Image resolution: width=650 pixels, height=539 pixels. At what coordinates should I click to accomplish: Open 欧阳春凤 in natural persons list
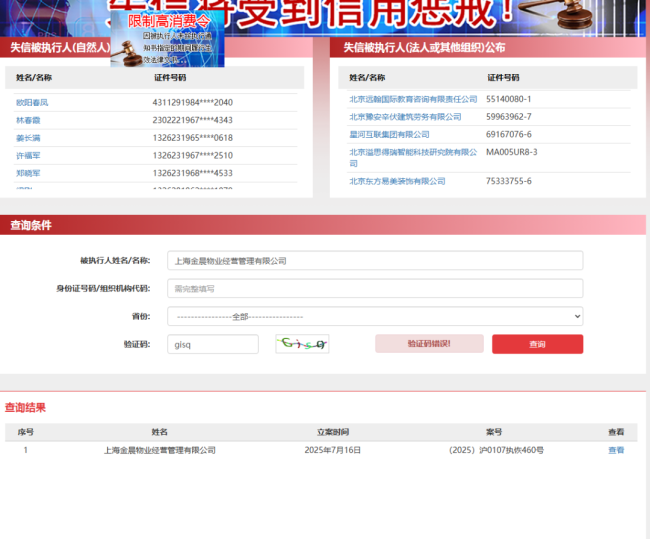(x=32, y=102)
